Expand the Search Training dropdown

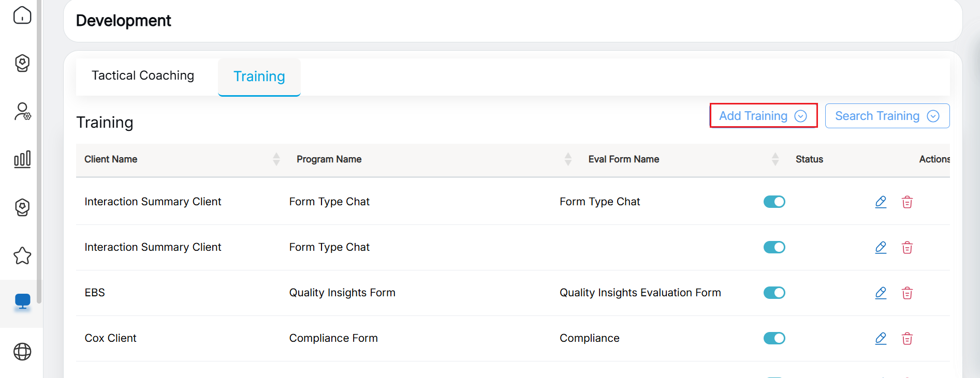coord(887,116)
